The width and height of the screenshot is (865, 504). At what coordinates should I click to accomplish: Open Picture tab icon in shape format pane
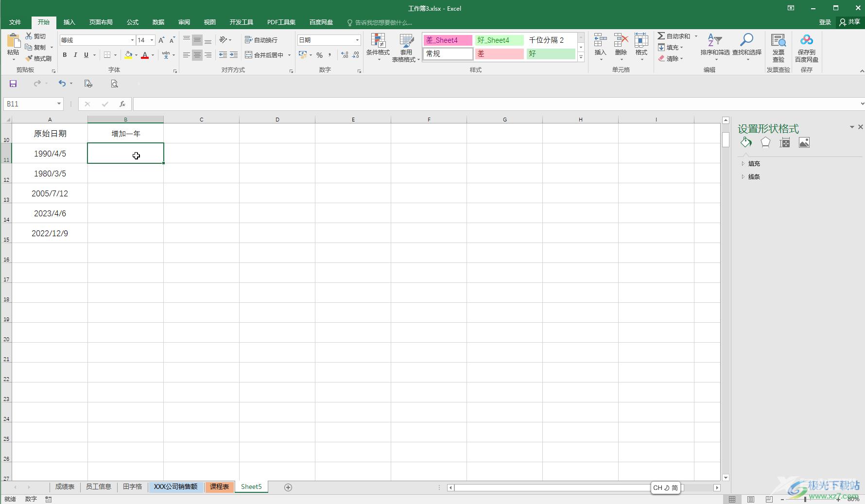[804, 142]
